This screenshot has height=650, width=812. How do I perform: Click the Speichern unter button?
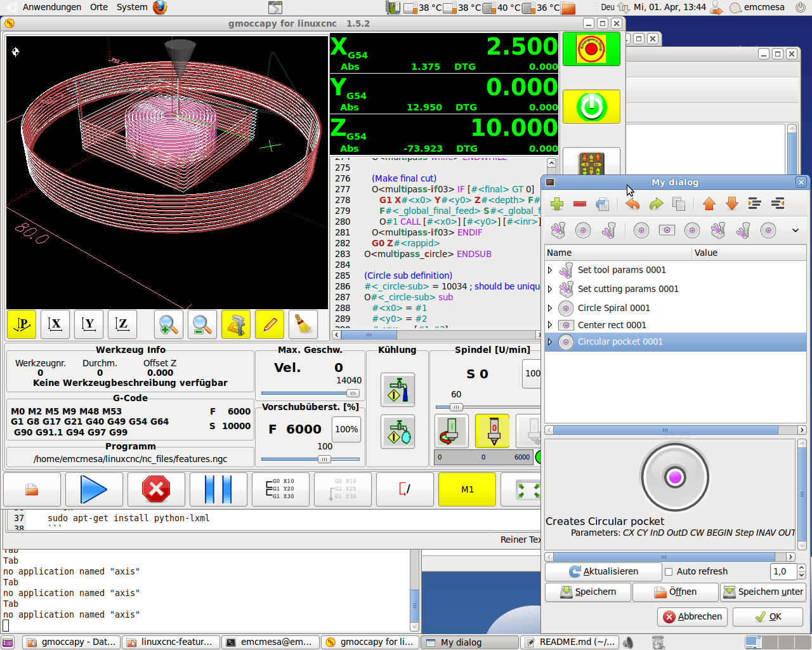coord(763,592)
